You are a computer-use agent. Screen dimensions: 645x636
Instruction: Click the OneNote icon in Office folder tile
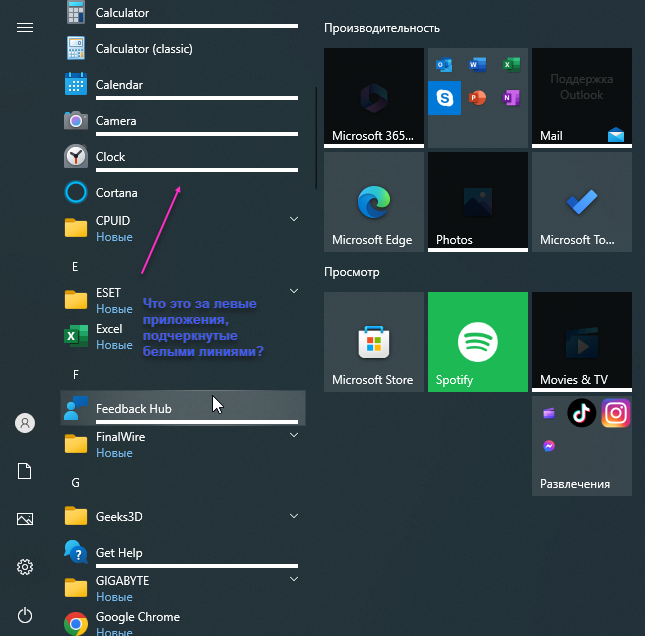pyautogui.click(x=511, y=98)
